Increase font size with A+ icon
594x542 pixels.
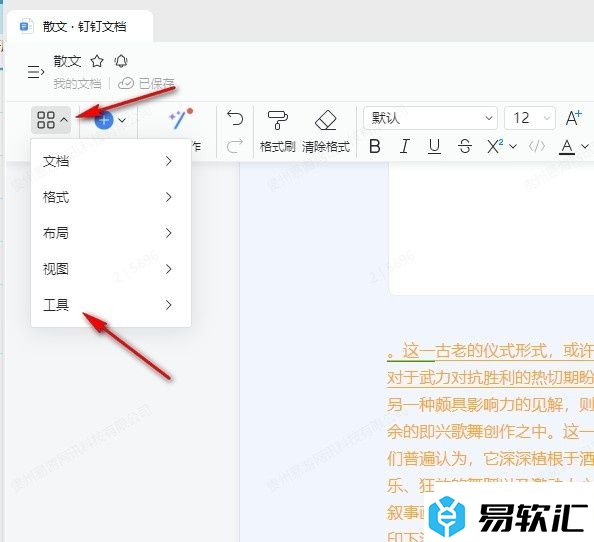574,118
